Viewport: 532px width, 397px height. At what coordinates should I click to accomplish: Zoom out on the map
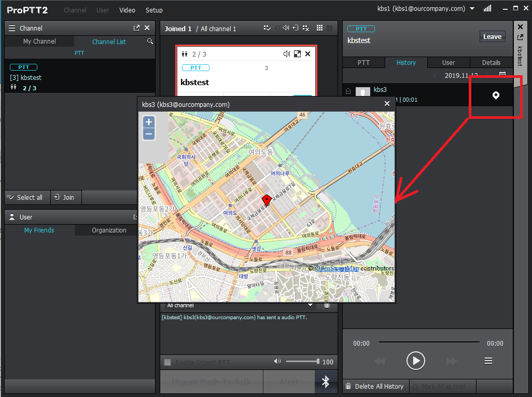point(149,134)
